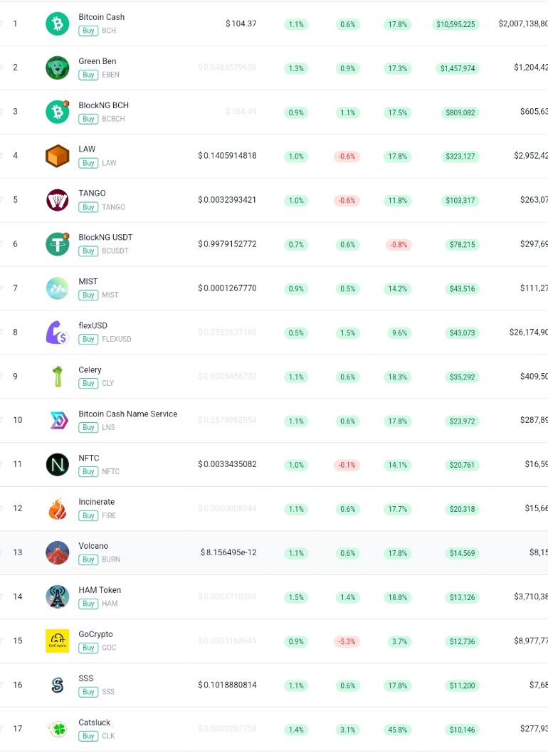Click Buy next to the SSS ticker
This screenshot has width=548, height=756.
click(88, 691)
